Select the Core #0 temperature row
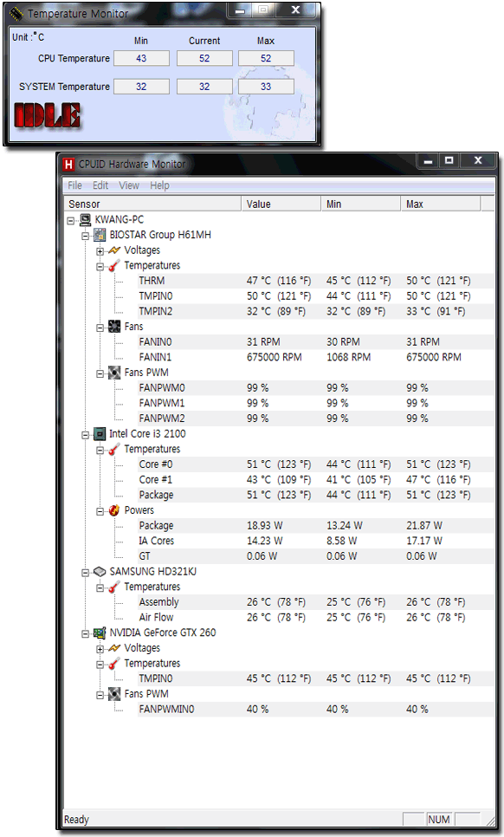 tap(316, 464)
